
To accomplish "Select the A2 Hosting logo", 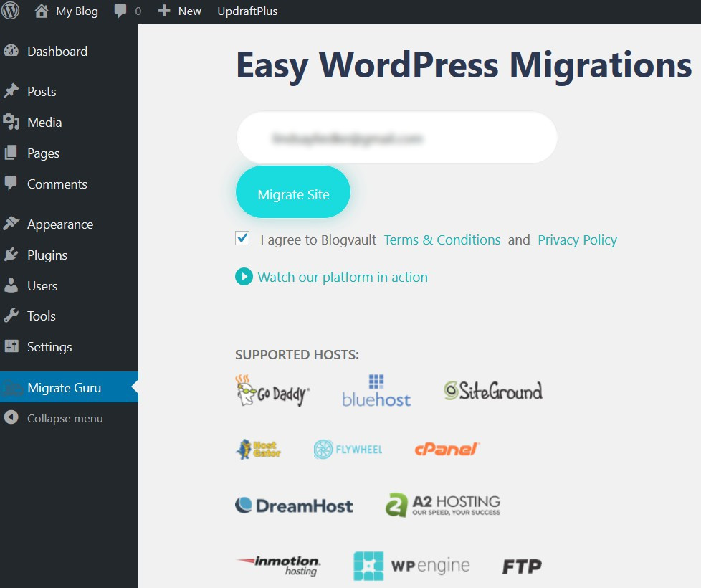I will coord(443,506).
